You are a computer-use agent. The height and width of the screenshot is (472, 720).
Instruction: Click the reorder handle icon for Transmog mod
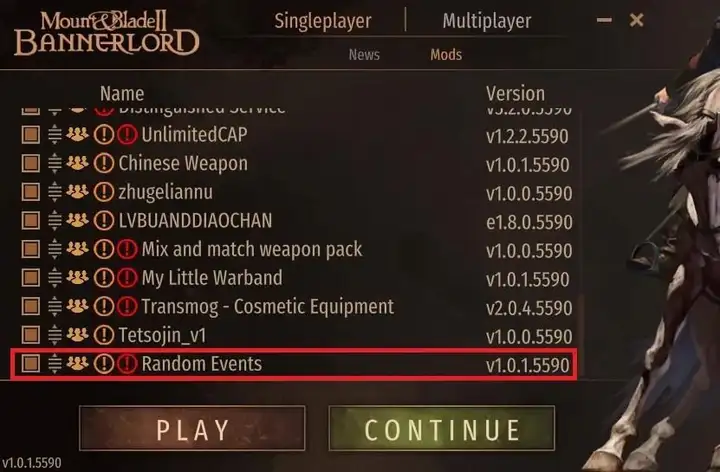(55, 306)
